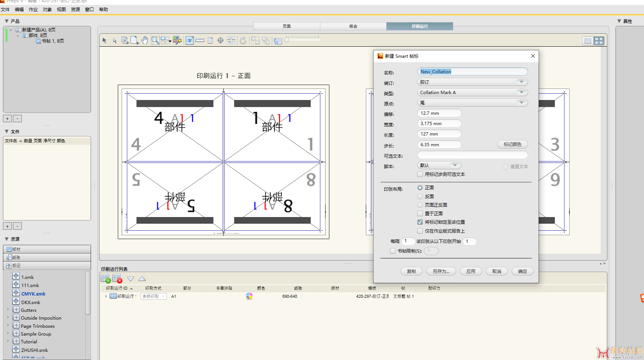This screenshot has height=360, width=644.
Task: Open the 作业 menu
Action: (33, 10)
